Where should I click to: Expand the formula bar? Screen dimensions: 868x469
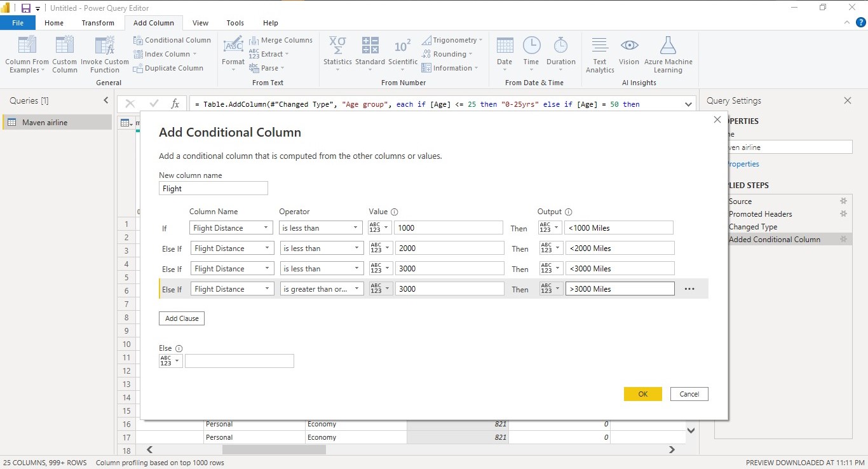(689, 104)
